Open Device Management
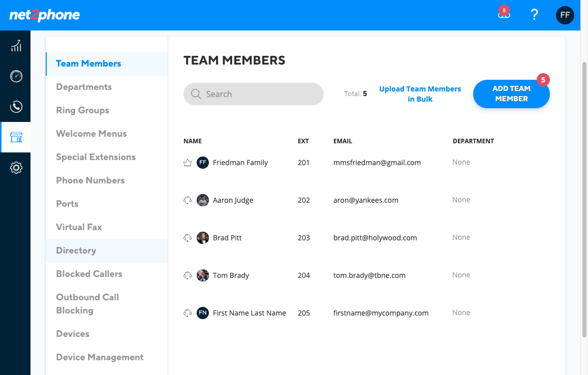 (107, 357)
